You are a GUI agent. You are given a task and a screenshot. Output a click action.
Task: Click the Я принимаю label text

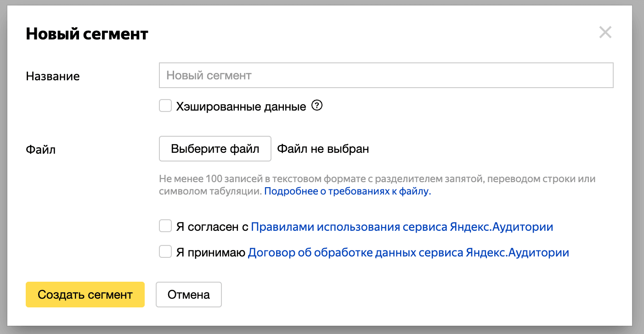pyautogui.click(x=210, y=252)
